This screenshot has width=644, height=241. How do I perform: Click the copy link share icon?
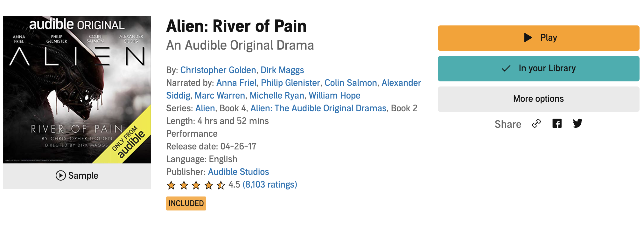[x=536, y=123]
